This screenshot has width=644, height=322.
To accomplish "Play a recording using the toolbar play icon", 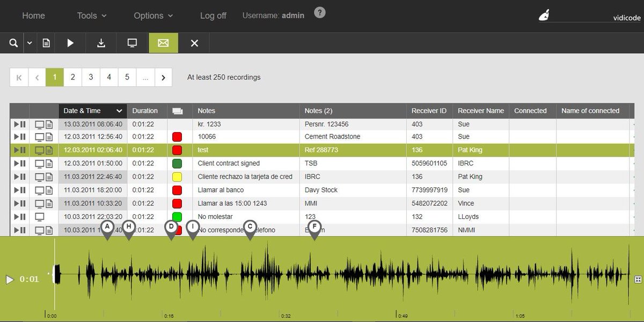I will (70, 43).
